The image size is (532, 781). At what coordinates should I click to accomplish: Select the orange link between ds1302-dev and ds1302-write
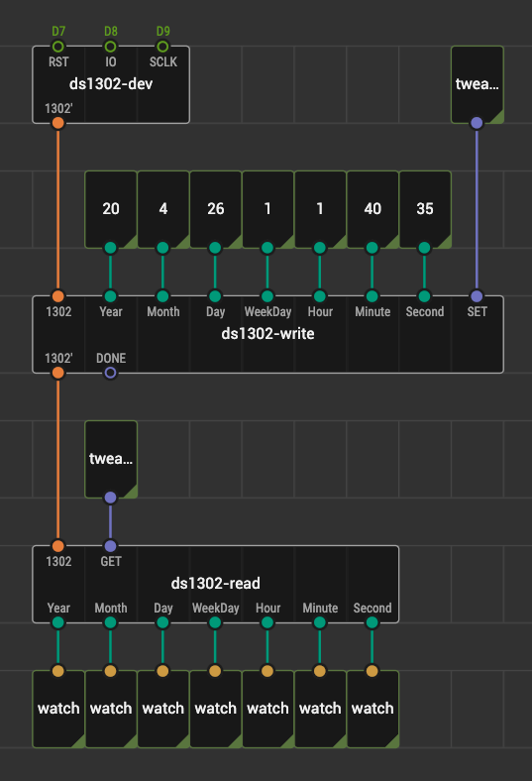[x=58, y=209]
